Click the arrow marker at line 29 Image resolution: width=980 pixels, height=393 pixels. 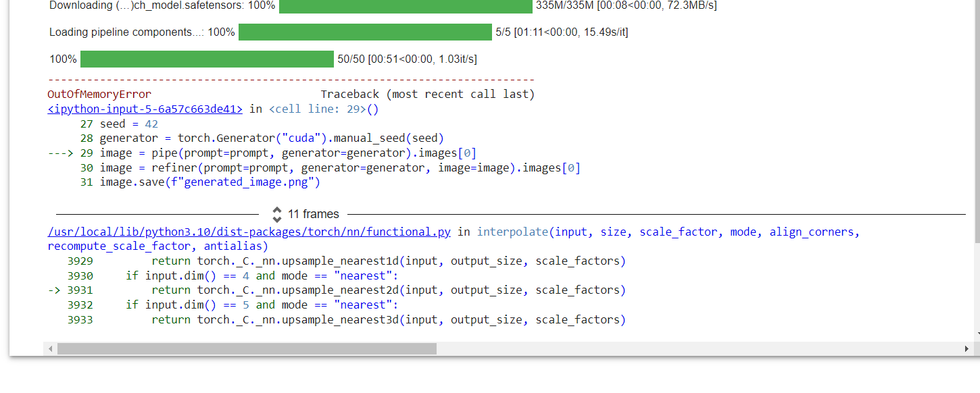tap(60, 153)
